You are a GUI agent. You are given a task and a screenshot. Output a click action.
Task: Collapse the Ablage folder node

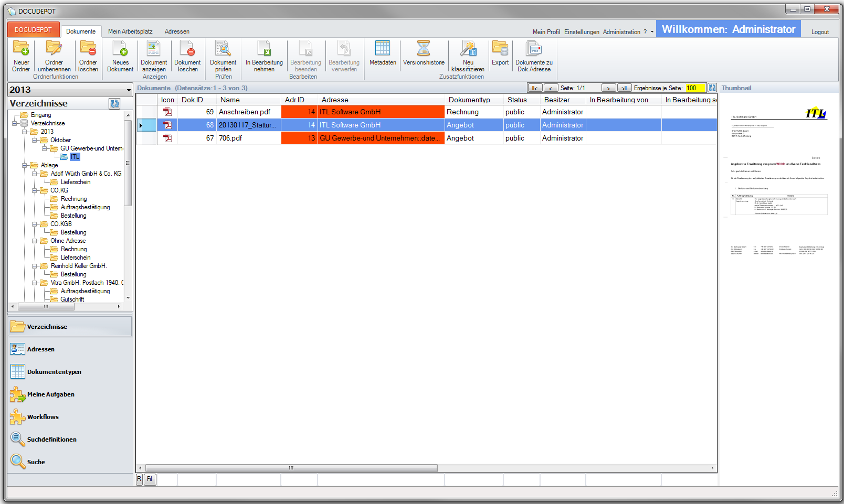(25, 165)
